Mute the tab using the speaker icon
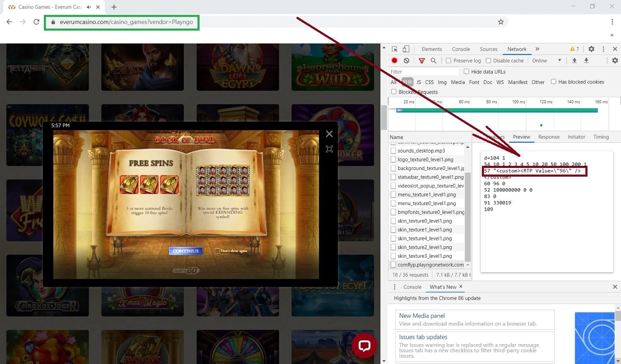This screenshot has width=621, height=364. pyautogui.click(x=89, y=7)
